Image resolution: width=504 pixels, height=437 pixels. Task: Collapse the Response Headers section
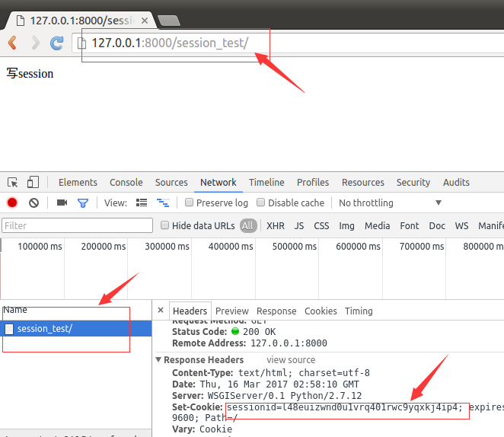point(159,360)
